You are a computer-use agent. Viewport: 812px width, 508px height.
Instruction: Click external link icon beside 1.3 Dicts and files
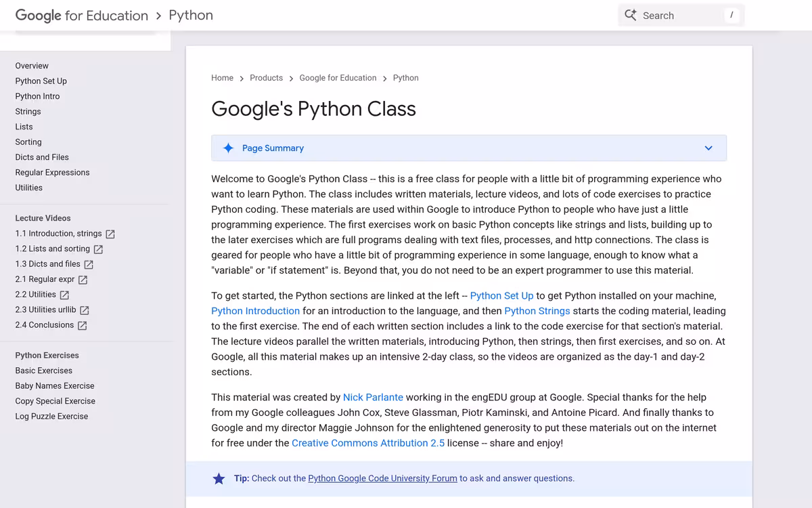[89, 264]
